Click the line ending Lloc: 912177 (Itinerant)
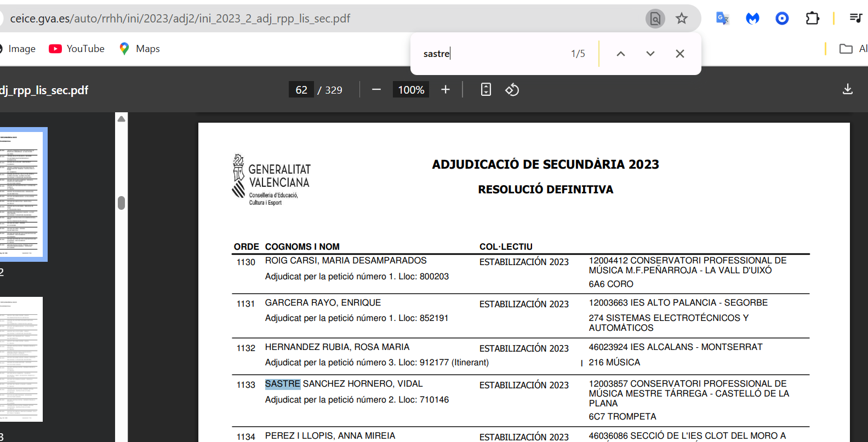 377,363
